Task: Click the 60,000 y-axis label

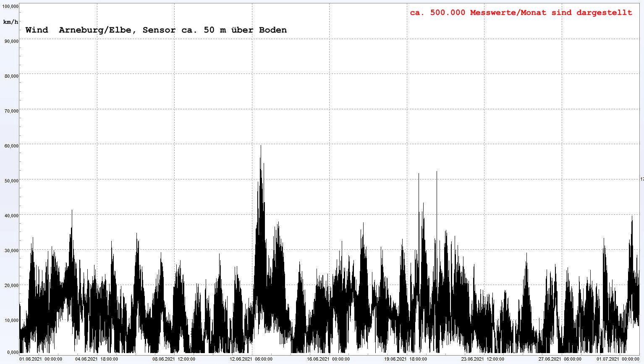Action: tap(10, 146)
